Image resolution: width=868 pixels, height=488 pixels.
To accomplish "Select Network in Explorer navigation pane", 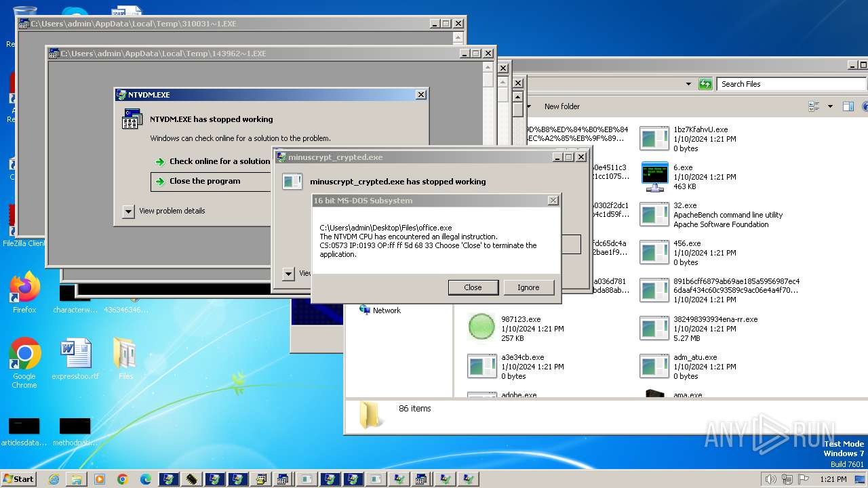I will tap(387, 310).
